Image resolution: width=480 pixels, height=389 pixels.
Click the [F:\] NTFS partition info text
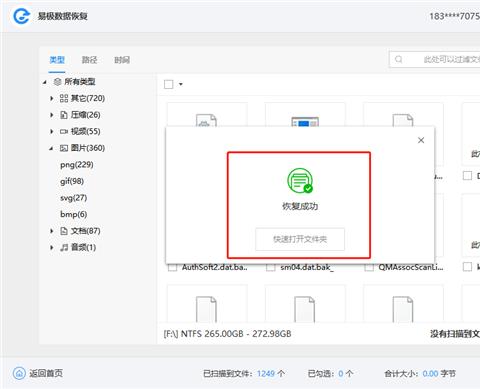(227, 334)
